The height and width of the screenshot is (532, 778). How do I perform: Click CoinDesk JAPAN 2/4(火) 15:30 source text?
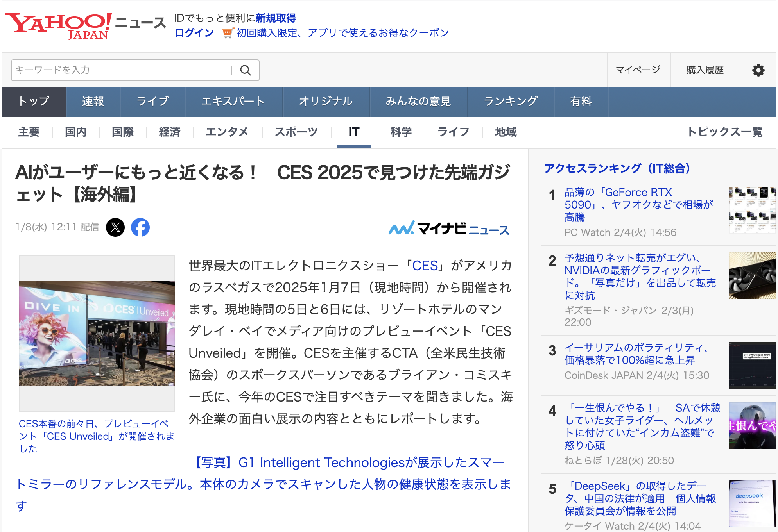point(637,375)
